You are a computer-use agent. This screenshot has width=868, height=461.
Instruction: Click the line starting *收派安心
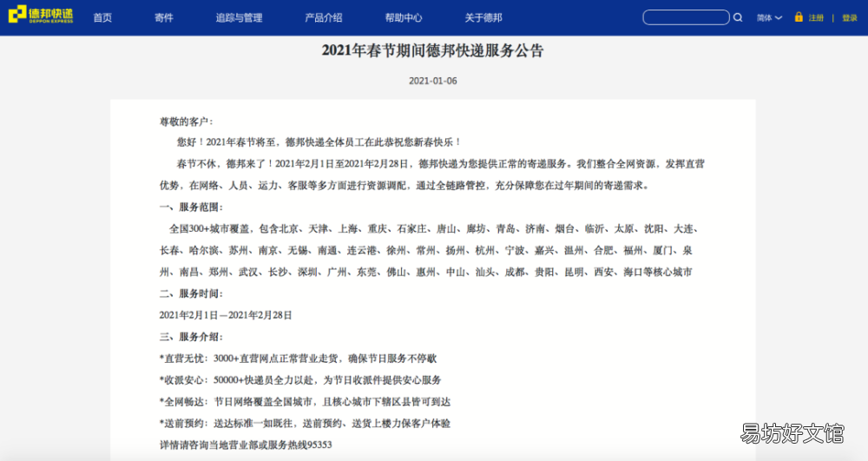point(300,379)
